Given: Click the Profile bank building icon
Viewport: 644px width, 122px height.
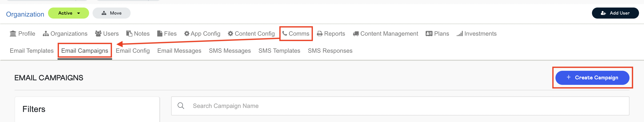Looking at the screenshot, I should [x=13, y=34].
